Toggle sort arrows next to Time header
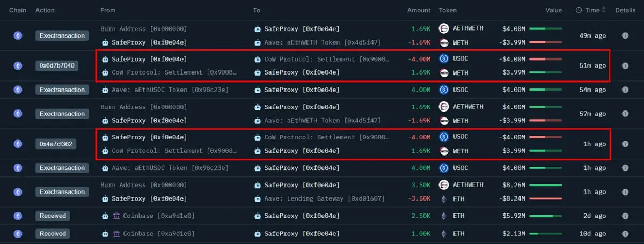 (604, 10)
